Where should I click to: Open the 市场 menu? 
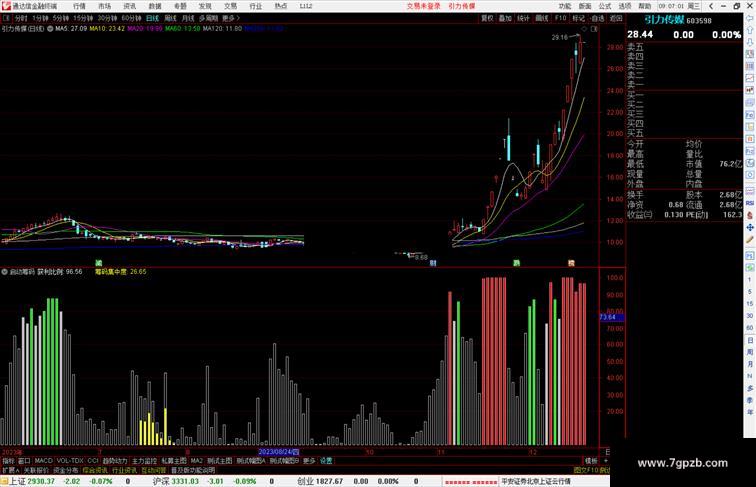(x=104, y=6)
